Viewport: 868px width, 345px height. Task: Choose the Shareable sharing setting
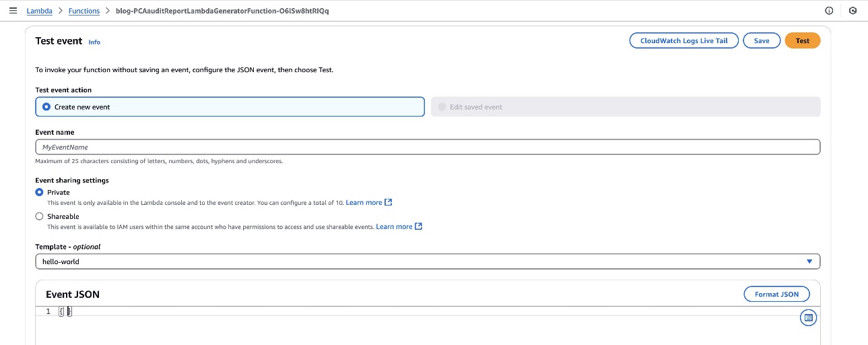coord(39,216)
